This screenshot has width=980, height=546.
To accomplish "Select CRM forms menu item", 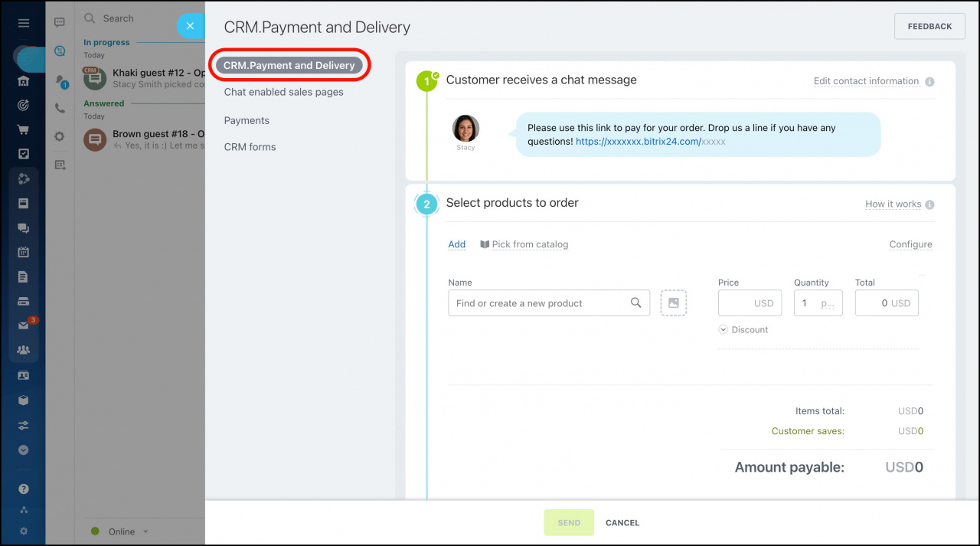I will click(250, 147).
